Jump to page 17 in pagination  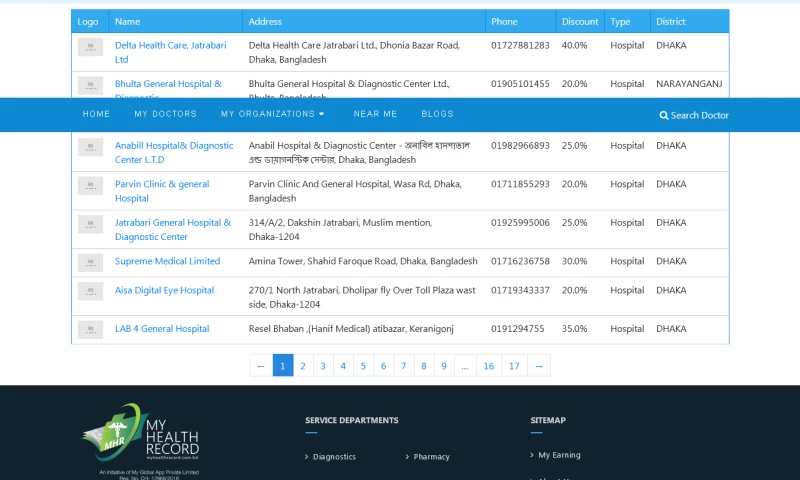click(513, 366)
